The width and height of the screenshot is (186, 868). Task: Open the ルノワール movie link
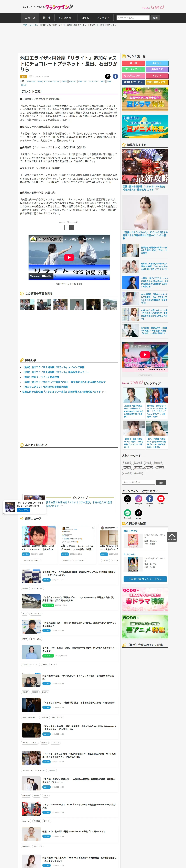[129, 554]
